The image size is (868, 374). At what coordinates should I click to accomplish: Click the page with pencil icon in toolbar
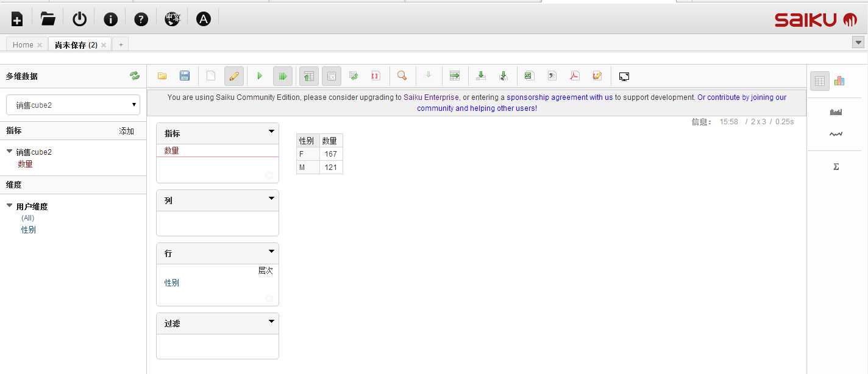(x=597, y=76)
